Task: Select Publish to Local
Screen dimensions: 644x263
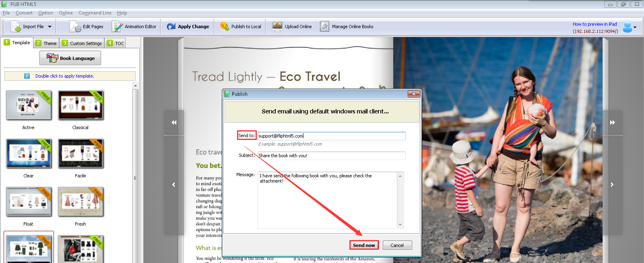Action: pyautogui.click(x=240, y=27)
